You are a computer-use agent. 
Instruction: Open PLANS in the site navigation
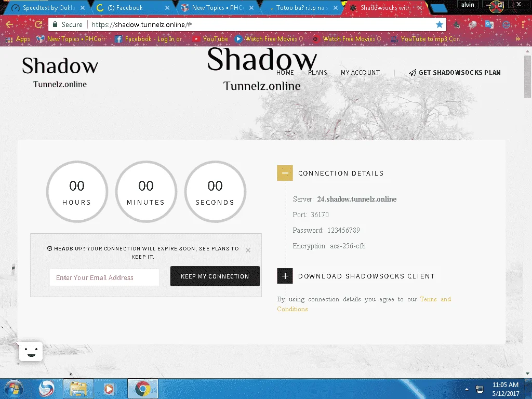317,73
